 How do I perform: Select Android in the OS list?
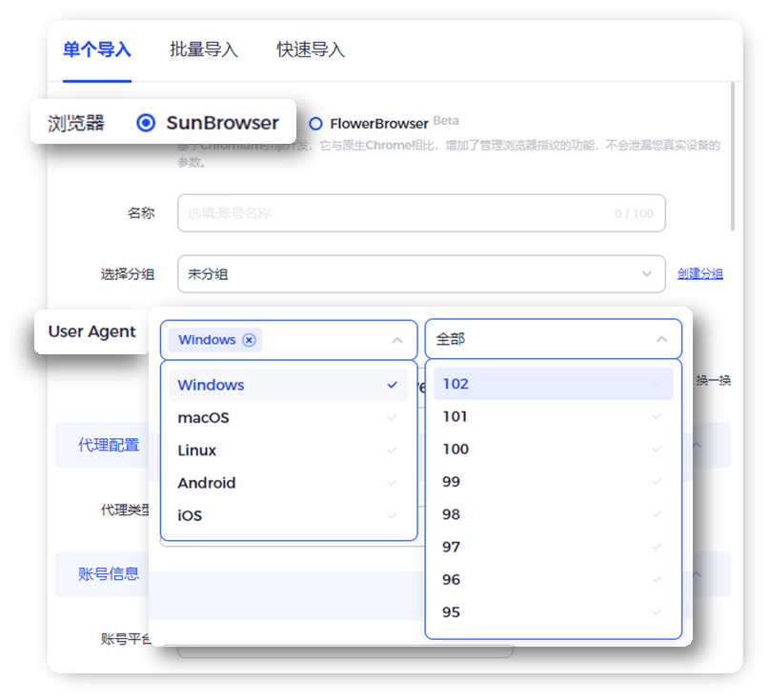tap(289, 483)
